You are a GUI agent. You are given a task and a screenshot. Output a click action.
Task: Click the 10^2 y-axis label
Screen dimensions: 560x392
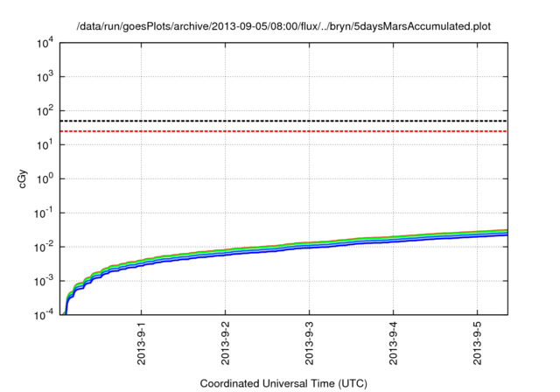[x=45, y=110]
